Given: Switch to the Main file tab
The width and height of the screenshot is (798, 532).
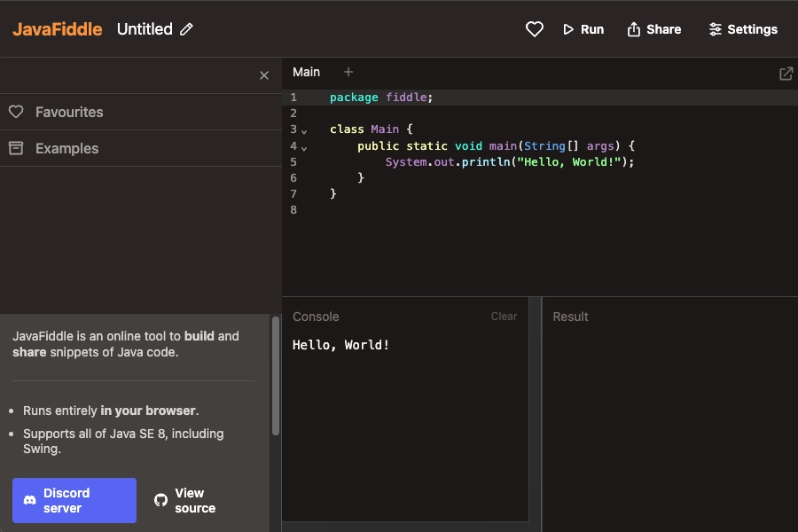Looking at the screenshot, I should (x=306, y=72).
